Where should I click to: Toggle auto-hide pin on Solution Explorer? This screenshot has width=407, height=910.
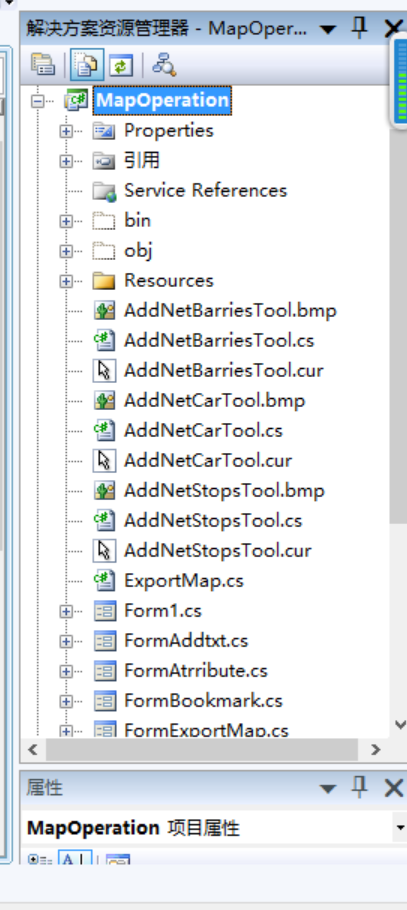pos(360,27)
